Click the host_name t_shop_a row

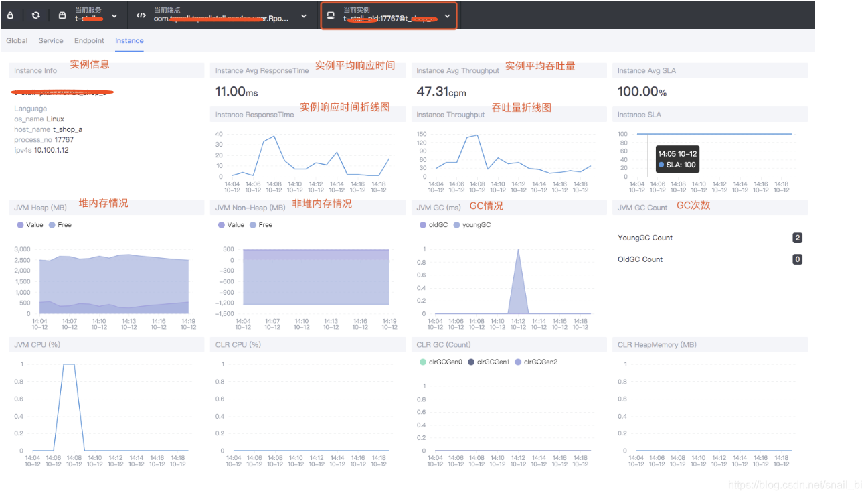click(x=48, y=129)
